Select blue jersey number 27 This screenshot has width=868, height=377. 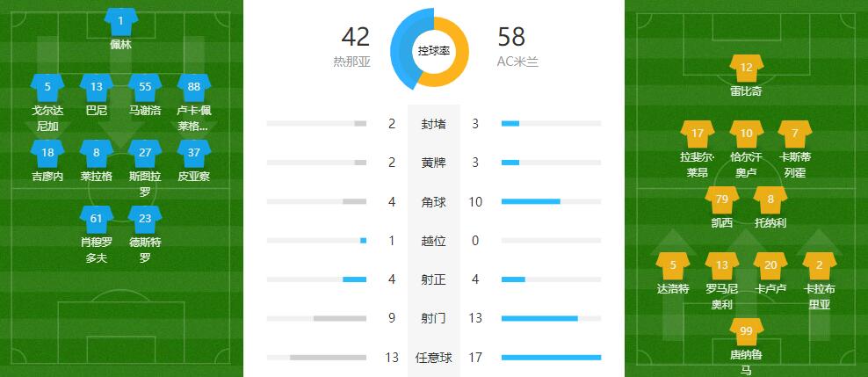145,153
